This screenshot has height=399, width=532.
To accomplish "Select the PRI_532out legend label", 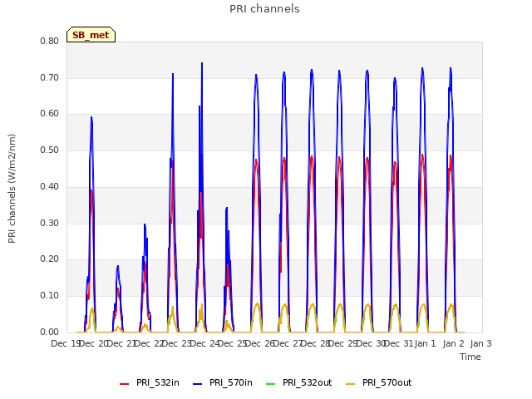I will pos(308,382).
